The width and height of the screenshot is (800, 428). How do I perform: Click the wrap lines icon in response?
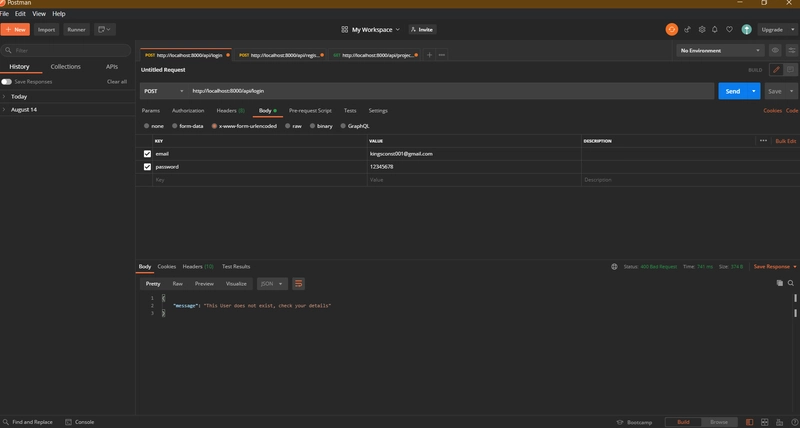click(x=298, y=284)
